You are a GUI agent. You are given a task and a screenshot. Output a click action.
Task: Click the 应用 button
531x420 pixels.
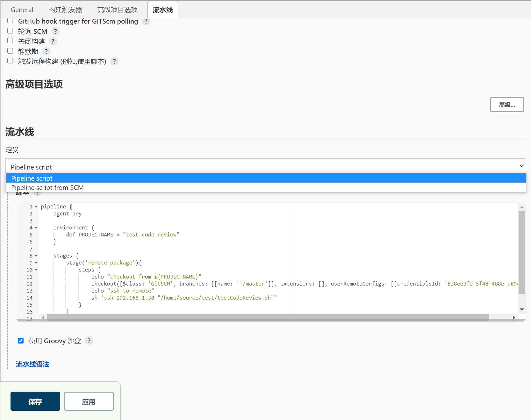click(x=89, y=401)
